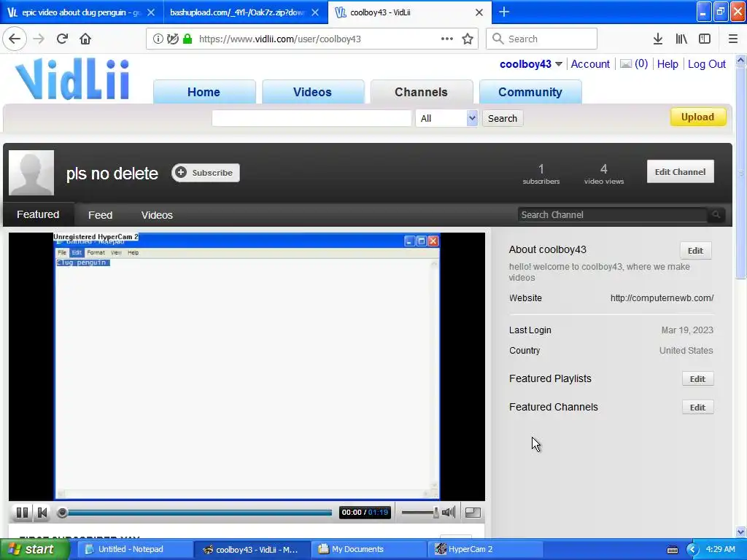Open the Windows Start button
The width and height of the screenshot is (747, 560).
[x=34, y=549]
